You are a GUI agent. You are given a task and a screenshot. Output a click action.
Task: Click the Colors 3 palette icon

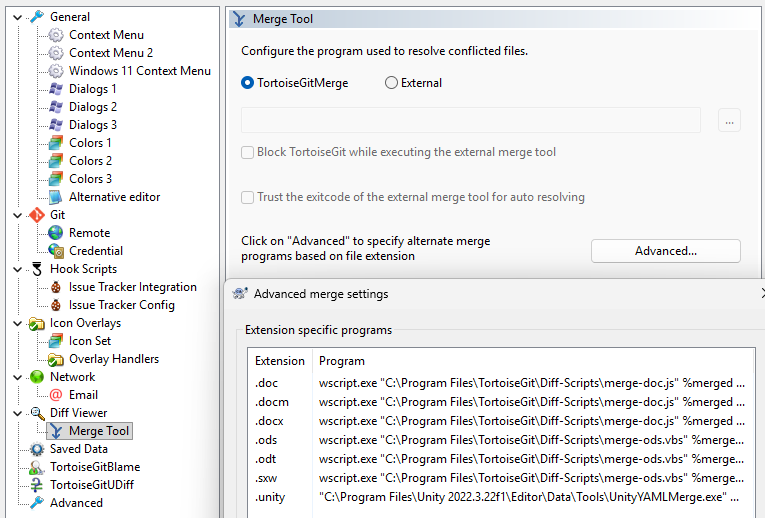56,179
